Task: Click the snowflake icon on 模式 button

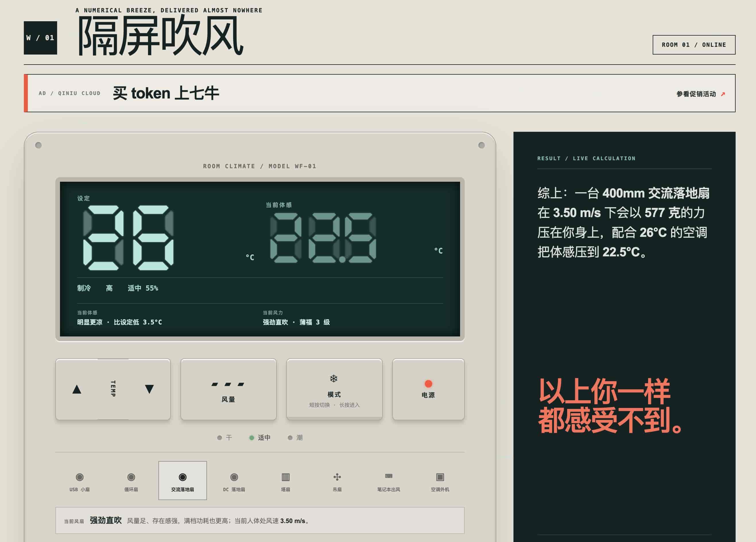Action: coord(334,378)
